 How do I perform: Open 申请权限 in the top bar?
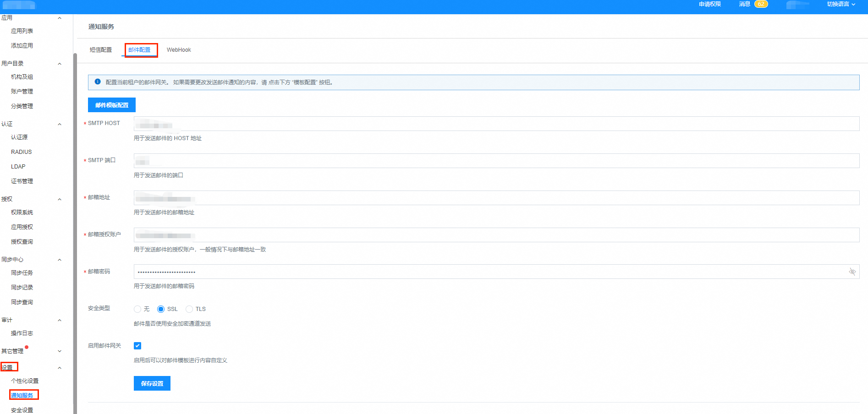[709, 4]
